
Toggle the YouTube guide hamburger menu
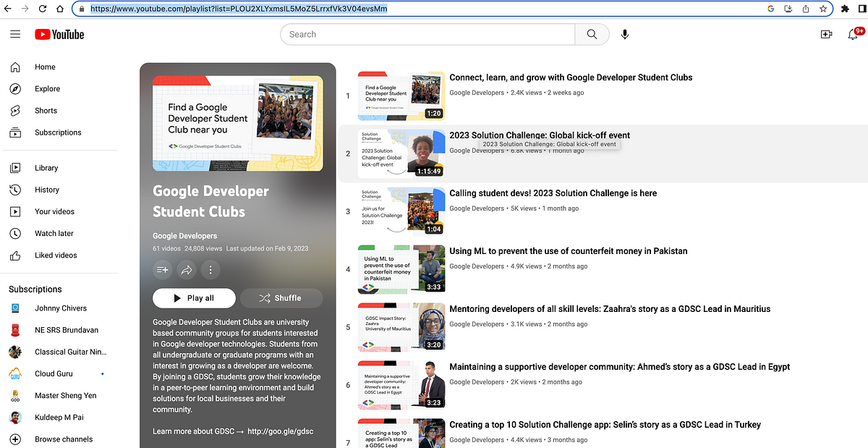click(15, 33)
